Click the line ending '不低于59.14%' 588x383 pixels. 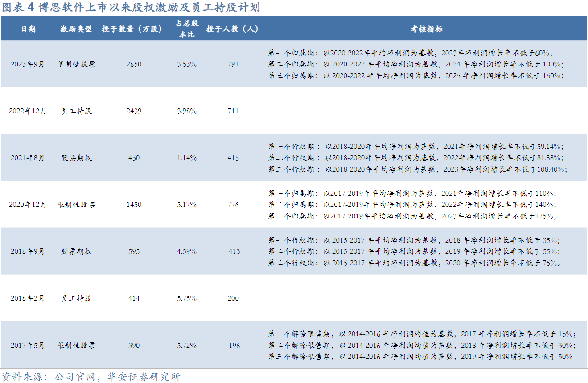point(416,146)
